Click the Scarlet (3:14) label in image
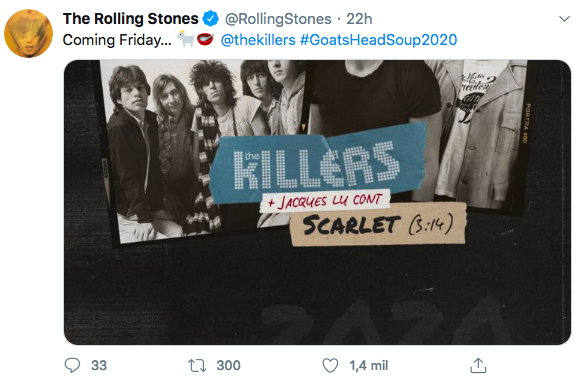The width and height of the screenshot is (582, 381). point(378,224)
